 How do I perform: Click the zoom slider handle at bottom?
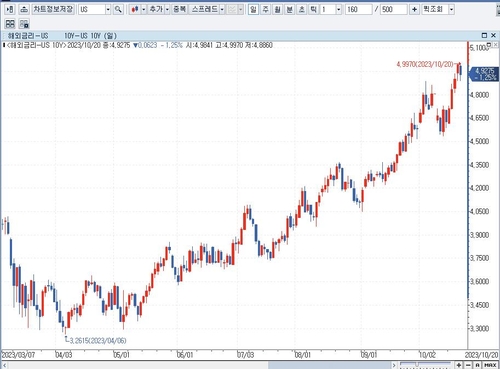416,364
